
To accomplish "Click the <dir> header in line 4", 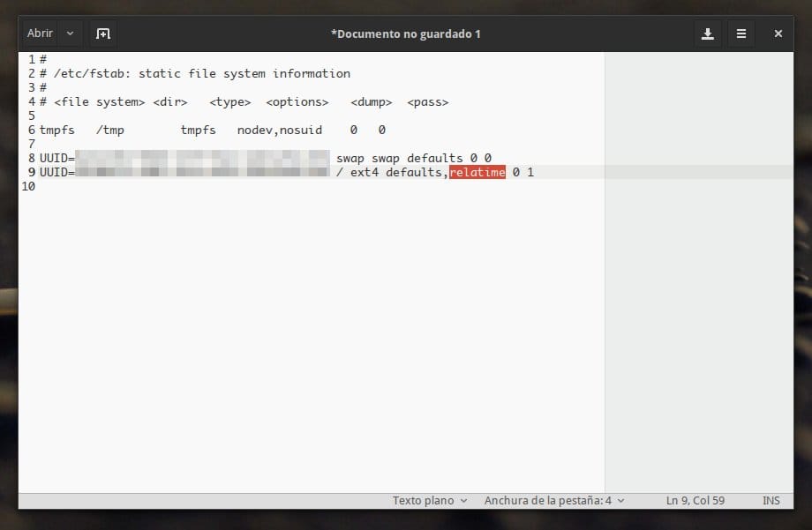I will click(169, 102).
